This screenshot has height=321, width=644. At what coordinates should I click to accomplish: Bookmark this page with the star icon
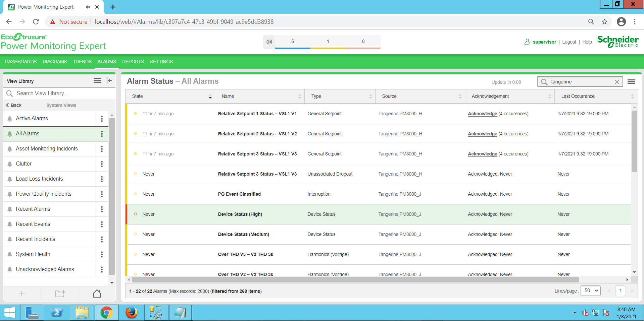(604, 22)
